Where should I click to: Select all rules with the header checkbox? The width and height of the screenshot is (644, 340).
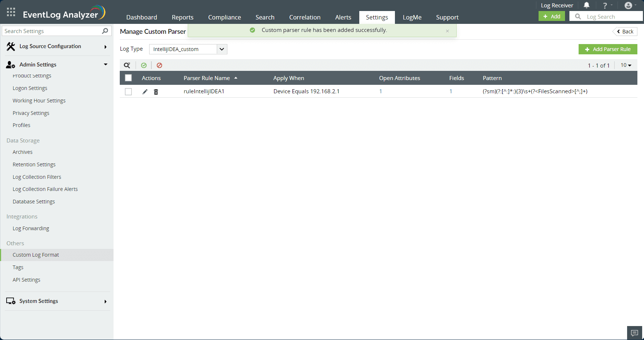click(x=128, y=78)
